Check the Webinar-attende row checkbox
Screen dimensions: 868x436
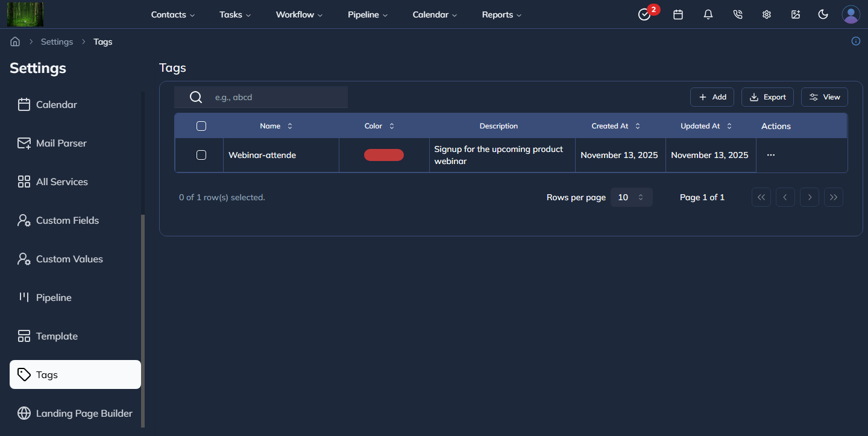click(x=201, y=155)
